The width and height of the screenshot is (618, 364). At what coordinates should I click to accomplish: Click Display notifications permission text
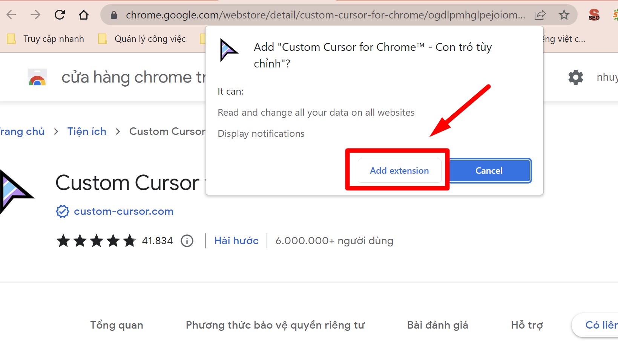pyautogui.click(x=261, y=134)
